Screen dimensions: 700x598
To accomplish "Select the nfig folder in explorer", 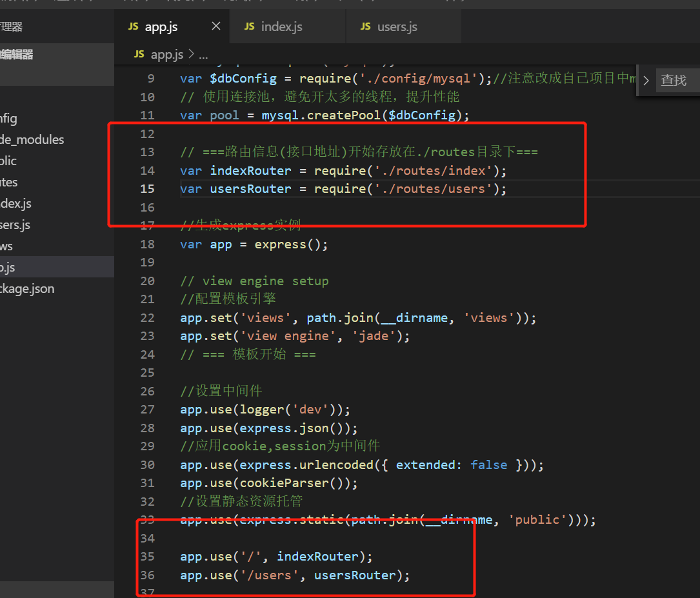I will coord(57,118).
